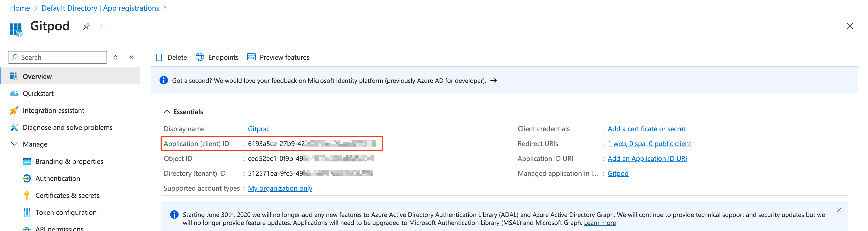Follow the feedback banner arrow

pos(494,80)
